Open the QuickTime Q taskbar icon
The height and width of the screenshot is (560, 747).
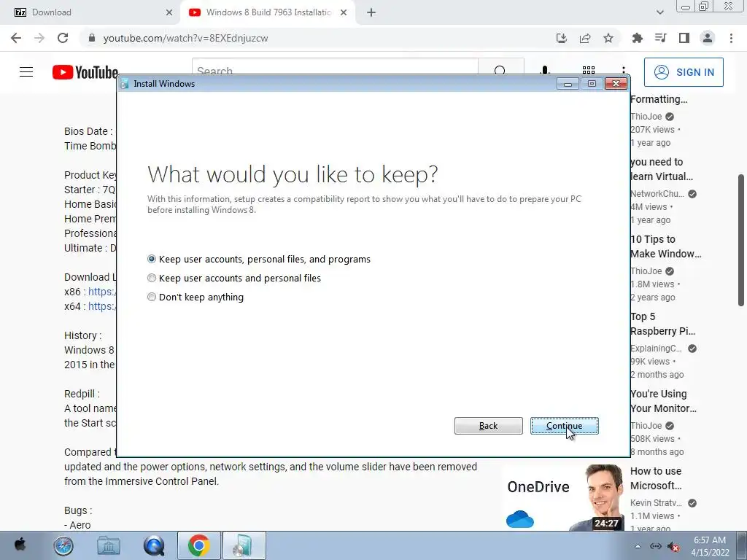pyautogui.click(x=154, y=545)
